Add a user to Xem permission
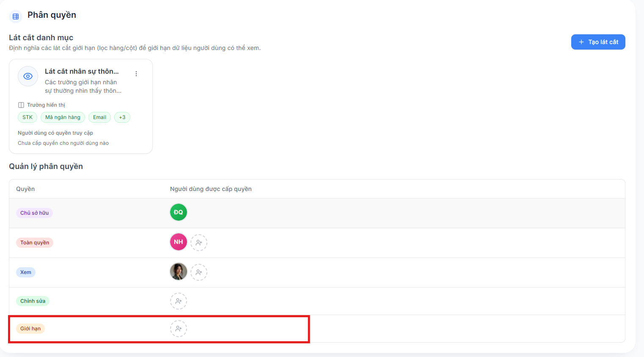Image resolution: width=644 pixels, height=357 pixels. coord(199,272)
